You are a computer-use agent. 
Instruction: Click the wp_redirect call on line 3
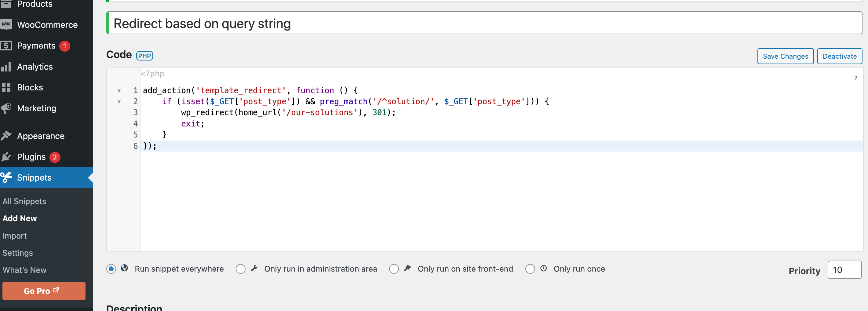[207, 112]
